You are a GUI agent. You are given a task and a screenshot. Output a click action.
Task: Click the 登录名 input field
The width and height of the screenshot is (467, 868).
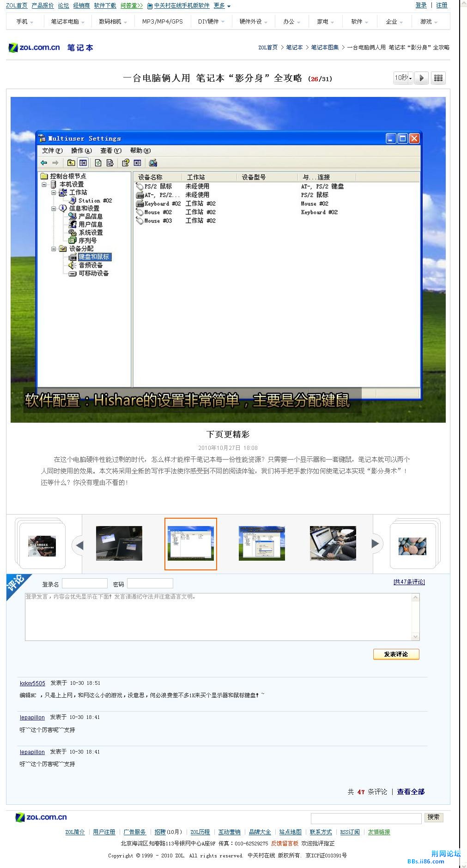[85, 584]
